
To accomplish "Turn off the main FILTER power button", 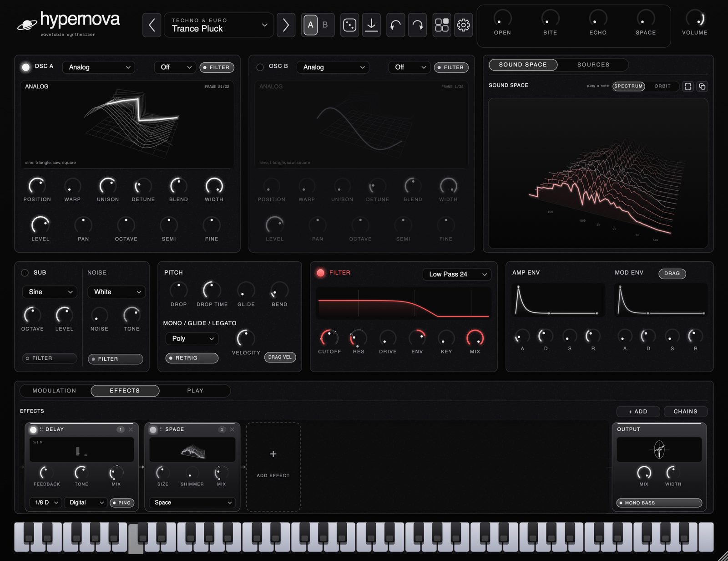I will pos(320,272).
